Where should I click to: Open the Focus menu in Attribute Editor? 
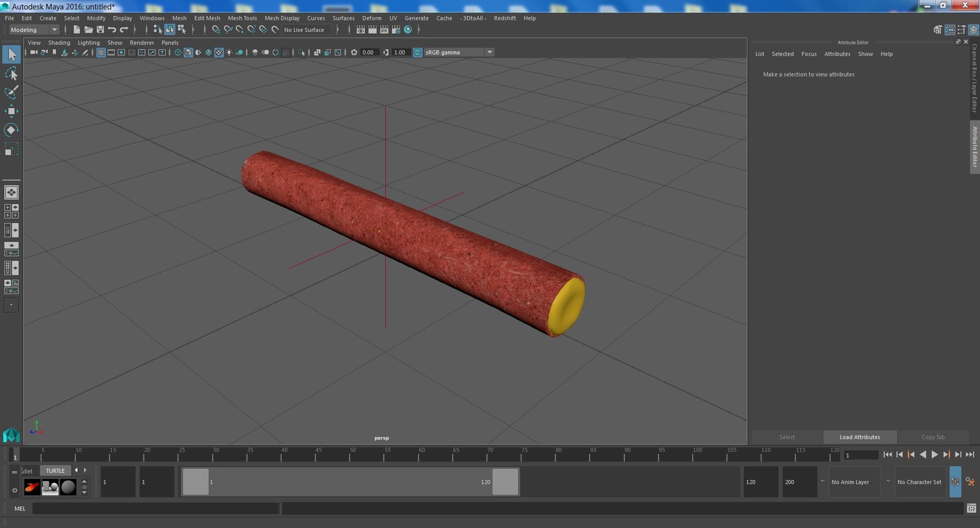coord(808,54)
